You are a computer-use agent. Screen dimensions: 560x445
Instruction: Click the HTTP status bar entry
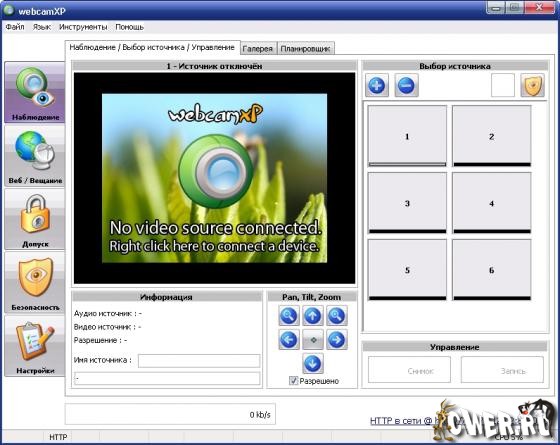(x=58, y=437)
